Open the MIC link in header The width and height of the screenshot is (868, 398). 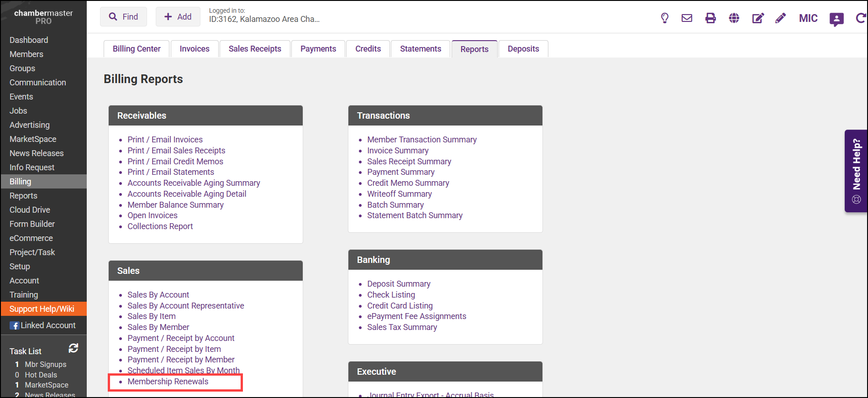pyautogui.click(x=808, y=18)
